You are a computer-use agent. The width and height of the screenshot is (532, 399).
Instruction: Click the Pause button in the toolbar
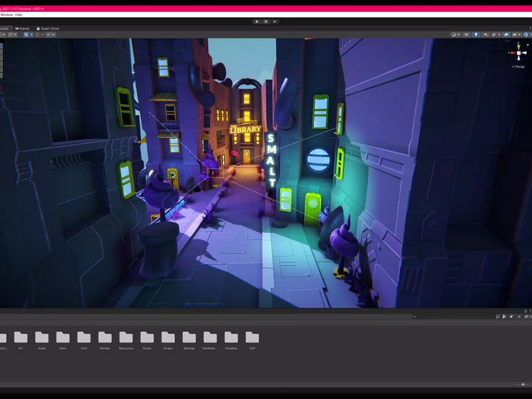point(266,21)
